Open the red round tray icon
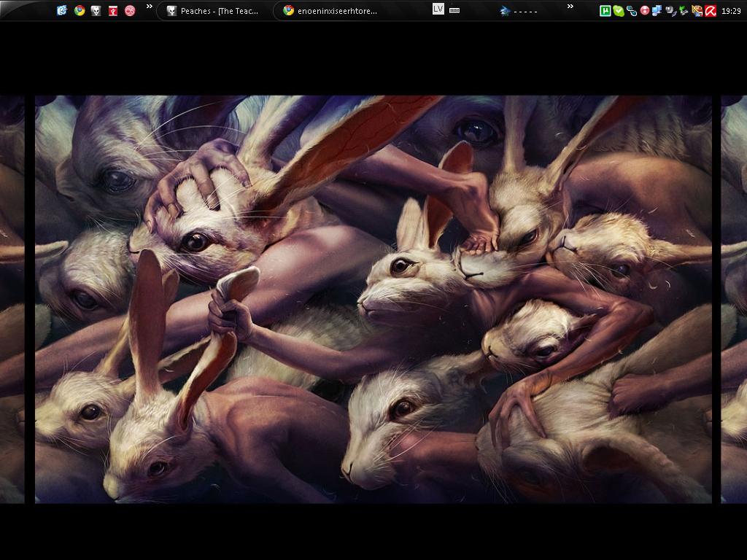The height and width of the screenshot is (560, 747). [x=645, y=10]
